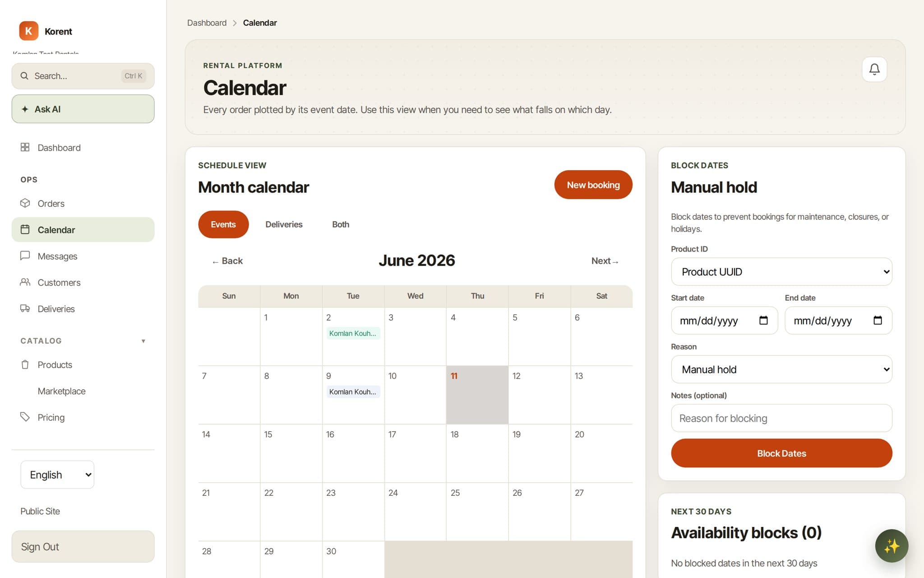The width and height of the screenshot is (924, 578).
Task: Click the Notes Reason for blocking field
Action: point(781,418)
